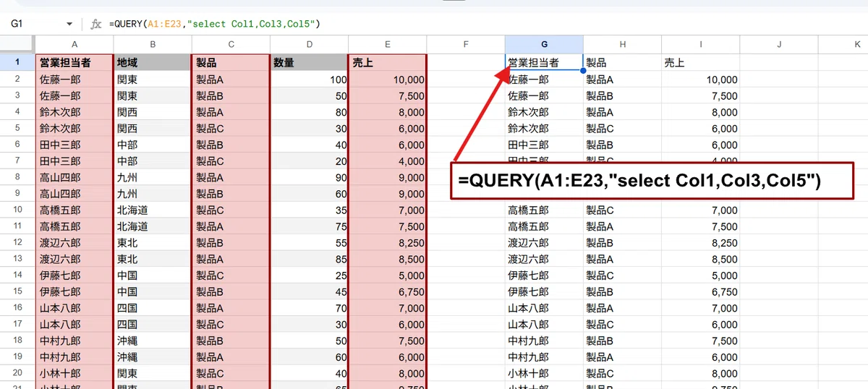Select column I header
The height and width of the screenshot is (389, 868).
[700, 44]
